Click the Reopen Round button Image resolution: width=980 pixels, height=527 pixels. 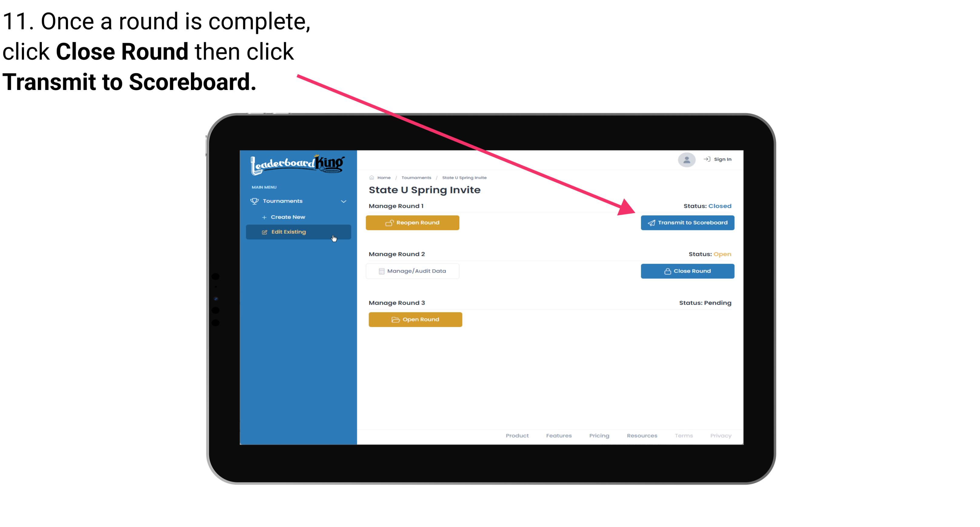(413, 222)
